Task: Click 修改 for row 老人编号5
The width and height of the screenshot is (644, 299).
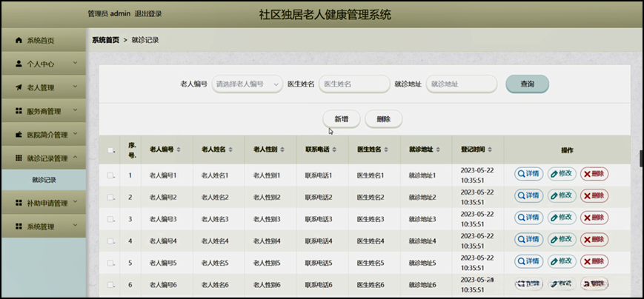Action: tap(562, 261)
